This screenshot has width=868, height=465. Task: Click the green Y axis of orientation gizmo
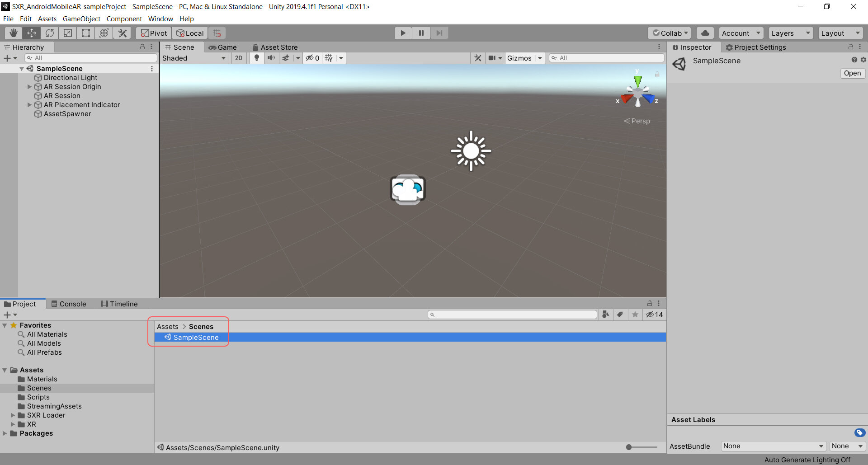637,80
